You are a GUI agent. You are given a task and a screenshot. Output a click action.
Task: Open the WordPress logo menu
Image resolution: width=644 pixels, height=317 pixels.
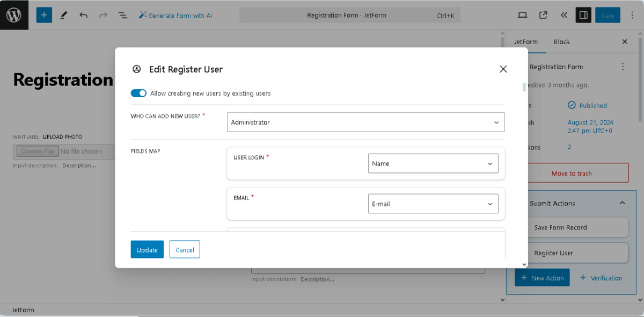click(x=13, y=15)
